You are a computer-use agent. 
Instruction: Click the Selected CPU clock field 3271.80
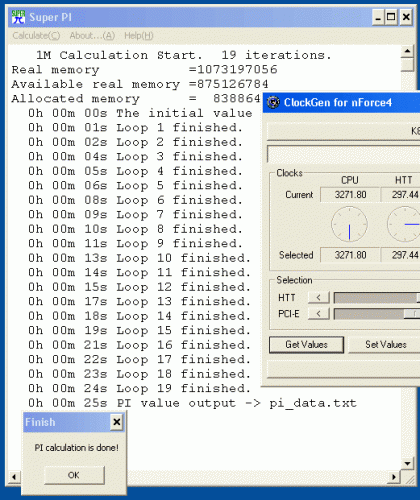point(350,255)
